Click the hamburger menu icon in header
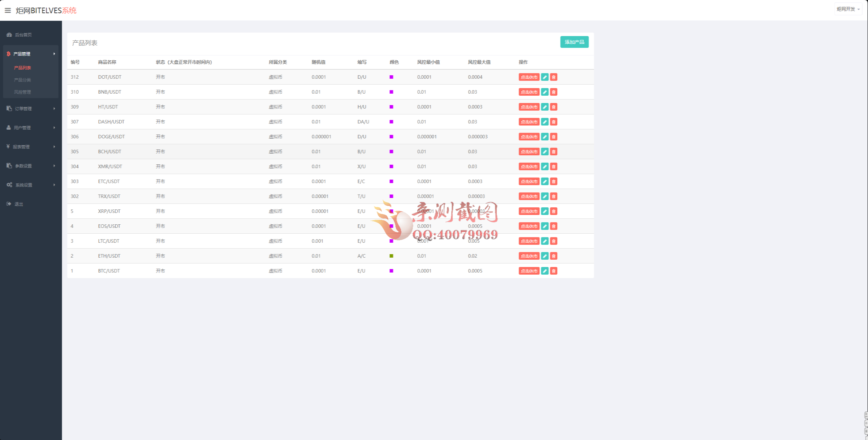The height and width of the screenshot is (440, 868). [8, 10]
